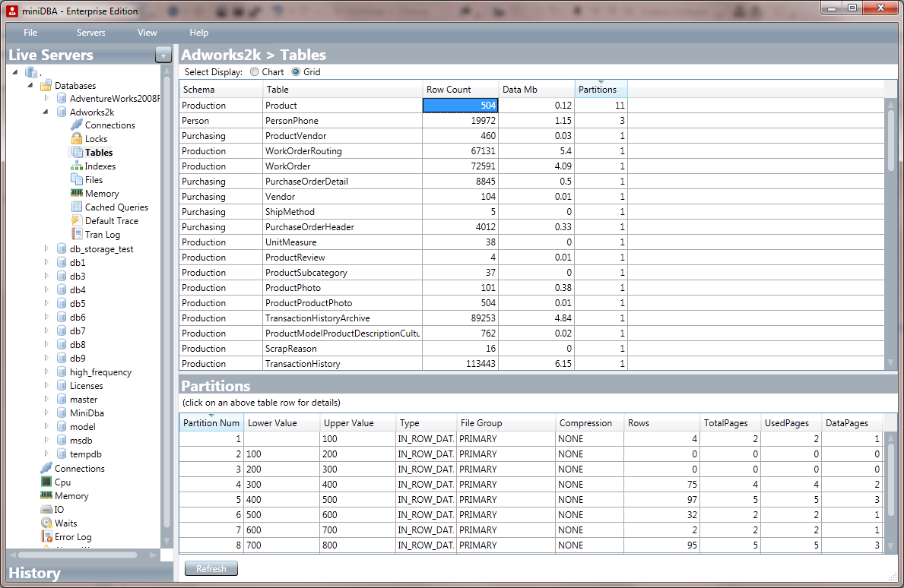The image size is (904, 588).
Task: Select the UnitMeasure table cell
Action: (342, 242)
